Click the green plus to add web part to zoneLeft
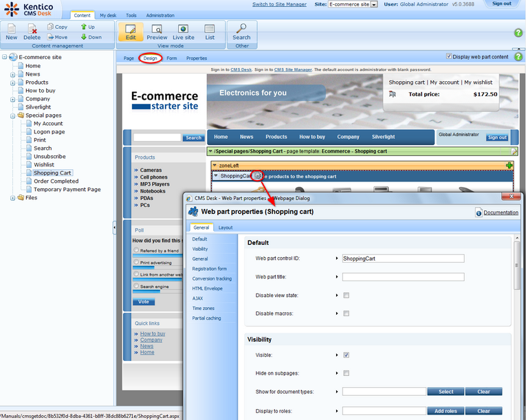 (509, 166)
